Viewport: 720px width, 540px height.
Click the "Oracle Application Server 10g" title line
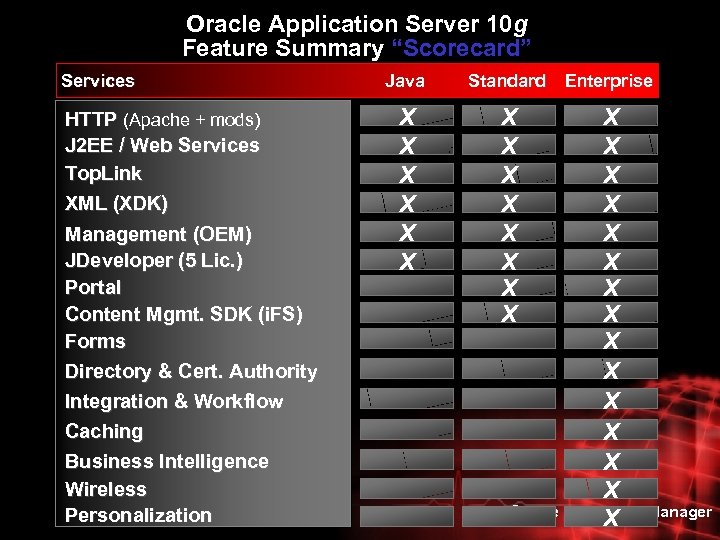[357, 24]
